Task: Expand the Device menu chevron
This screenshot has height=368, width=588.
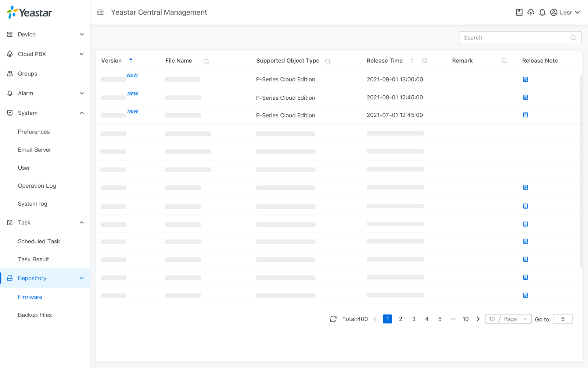Action: 82,34
